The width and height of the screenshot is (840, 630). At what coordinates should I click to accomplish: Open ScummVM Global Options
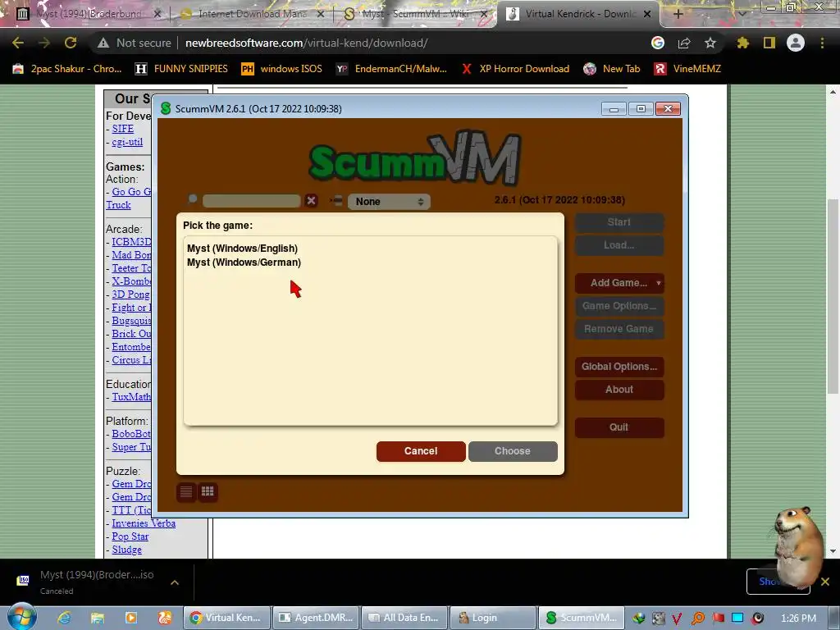point(619,367)
